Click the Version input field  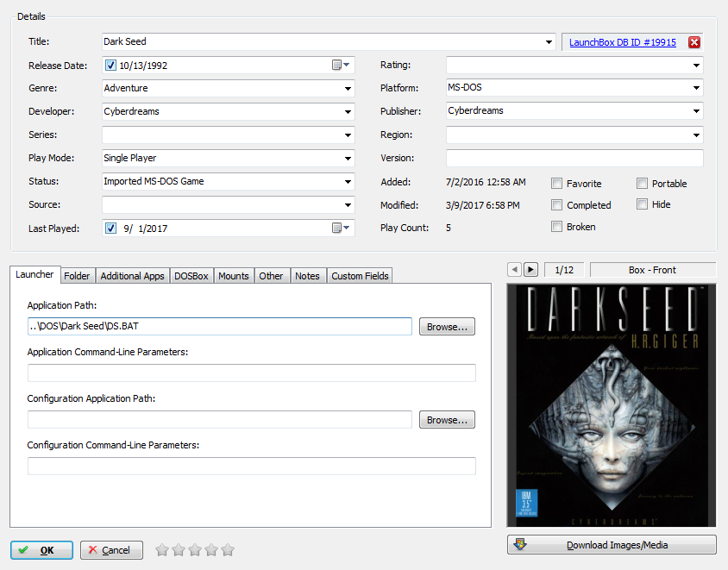tap(574, 158)
